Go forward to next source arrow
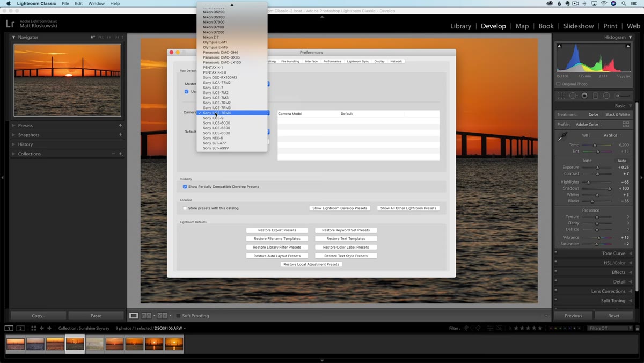Viewport: 644px width, 363px height. (49, 328)
